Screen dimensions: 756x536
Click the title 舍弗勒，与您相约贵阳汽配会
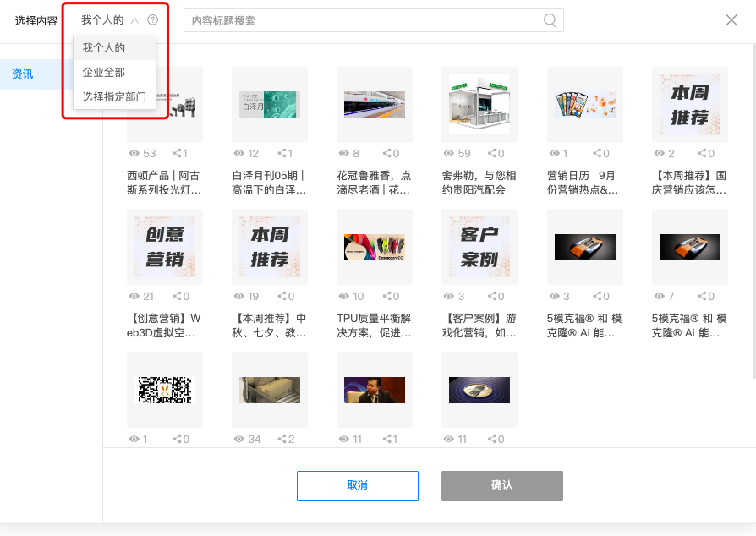[479, 183]
